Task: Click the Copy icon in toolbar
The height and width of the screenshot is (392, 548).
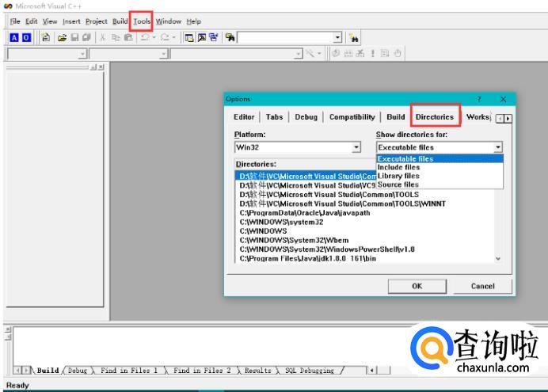Action: (x=116, y=37)
